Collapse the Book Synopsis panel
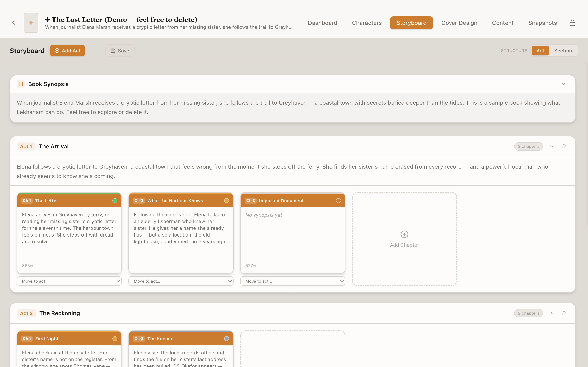The width and height of the screenshot is (588, 367). point(563,84)
